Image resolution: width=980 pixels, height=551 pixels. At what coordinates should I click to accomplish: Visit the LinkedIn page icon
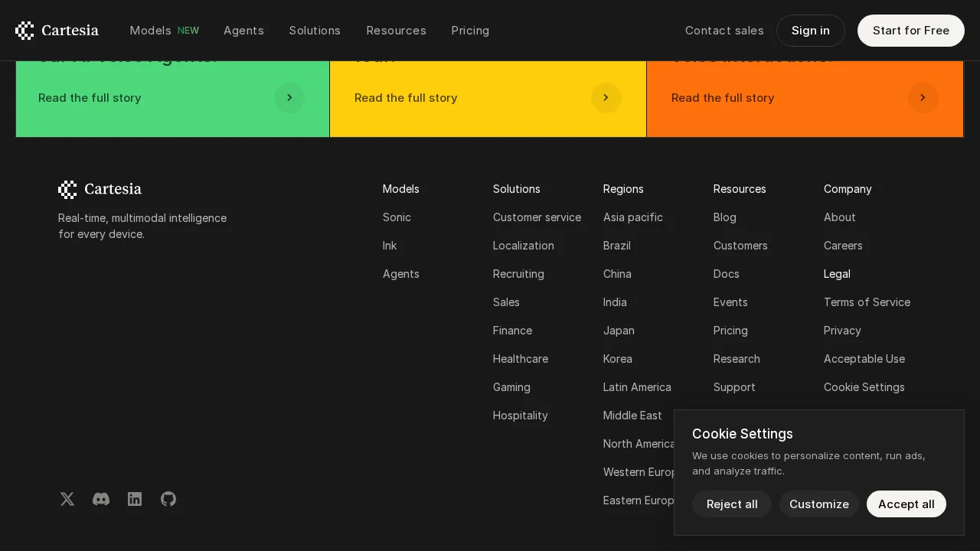(x=135, y=499)
